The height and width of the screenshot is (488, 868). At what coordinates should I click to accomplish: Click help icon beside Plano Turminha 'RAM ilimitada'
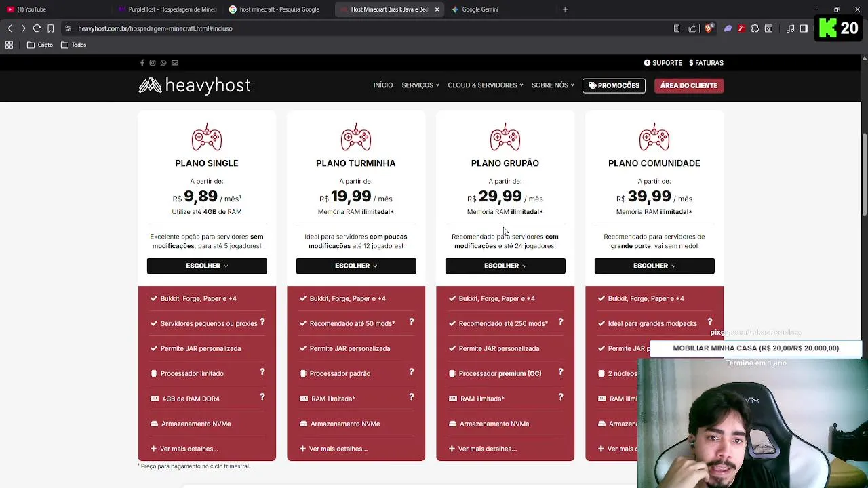(412, 397)
